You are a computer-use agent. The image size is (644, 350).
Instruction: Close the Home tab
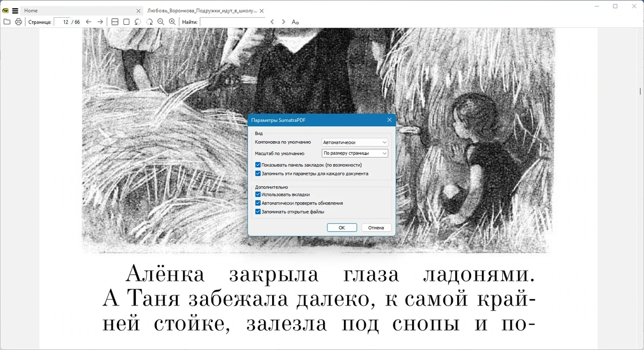pos(138,11)
